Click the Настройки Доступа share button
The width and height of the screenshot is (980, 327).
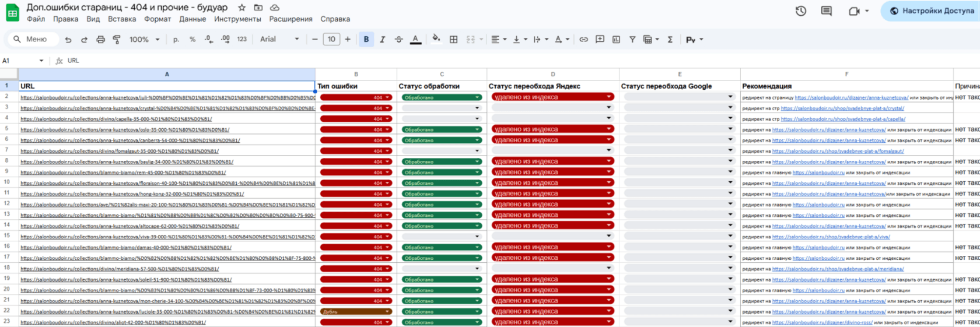tap(932, 11)
